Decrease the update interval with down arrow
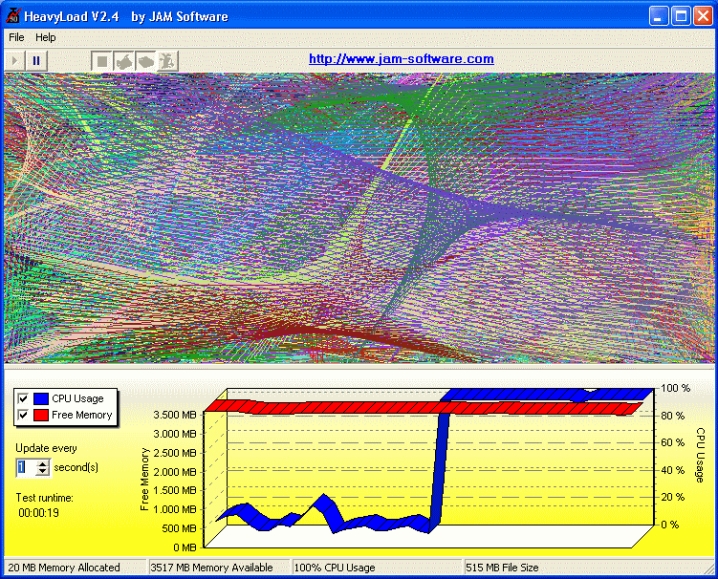The width and height of the screenshot is (718, 579). click(x=42, y=471)
